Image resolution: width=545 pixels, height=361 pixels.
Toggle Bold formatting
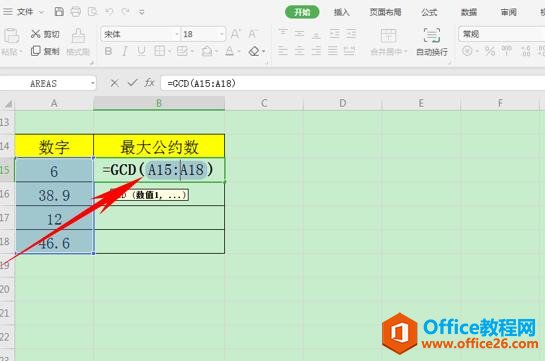tap(108, 51)
